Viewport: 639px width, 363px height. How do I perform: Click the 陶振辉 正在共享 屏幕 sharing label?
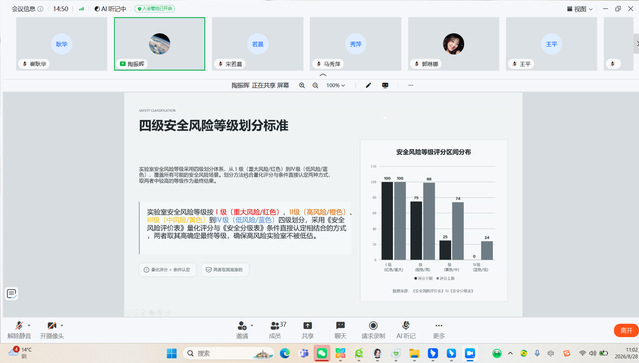[260, 86]
